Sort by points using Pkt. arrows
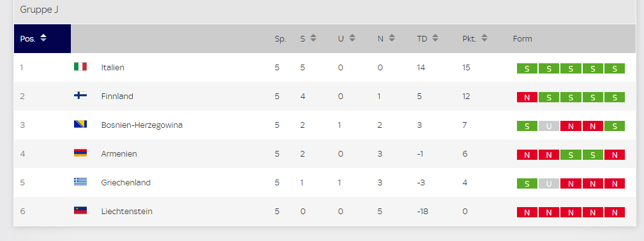 484,38
